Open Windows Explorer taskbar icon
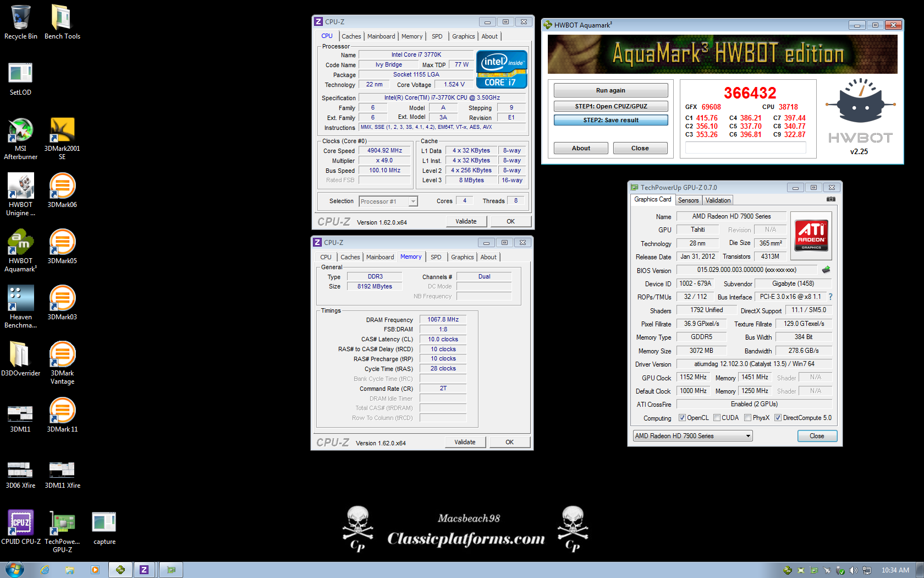The image size is (924, 578). 70,570
